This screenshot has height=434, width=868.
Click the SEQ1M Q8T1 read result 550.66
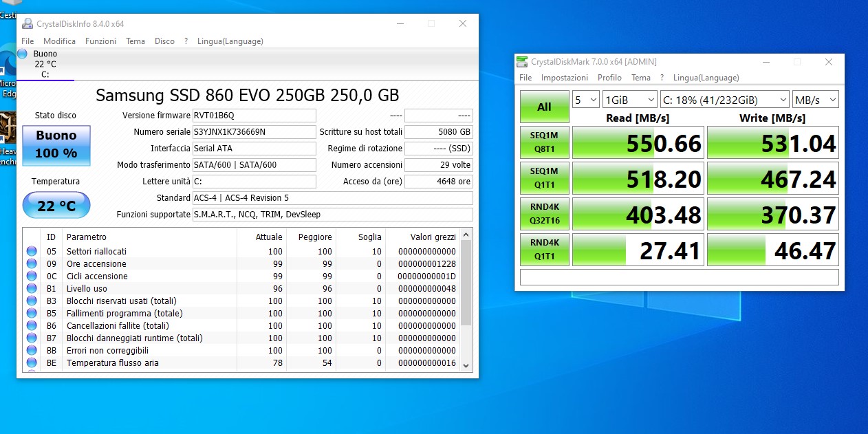point(638,142)
